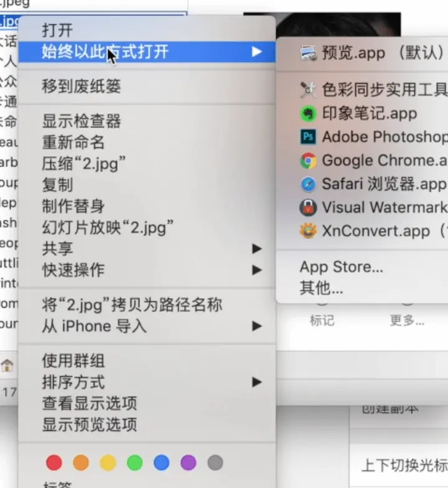Viewport: 448px width, 488px height.
Task: Choose 幻灯片放映“2.jpg” menu item
Action: (x=147, y=227)
